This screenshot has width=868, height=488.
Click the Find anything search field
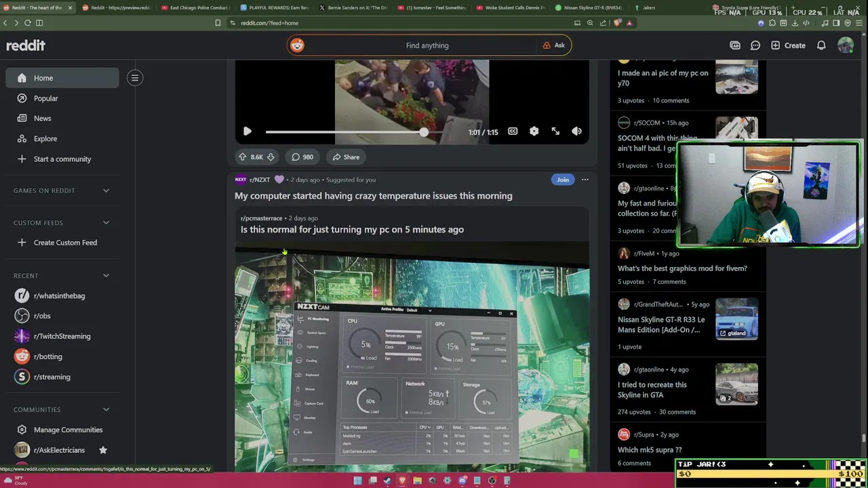427,45
